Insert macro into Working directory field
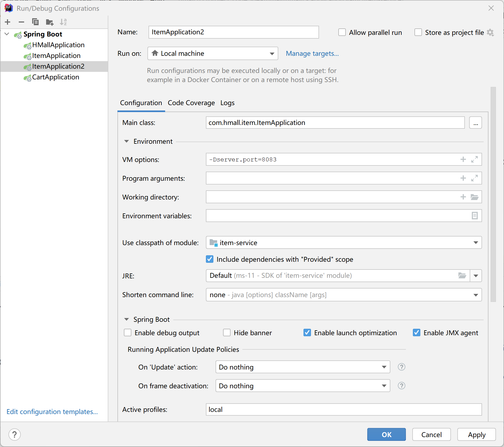 pos(463,197)
